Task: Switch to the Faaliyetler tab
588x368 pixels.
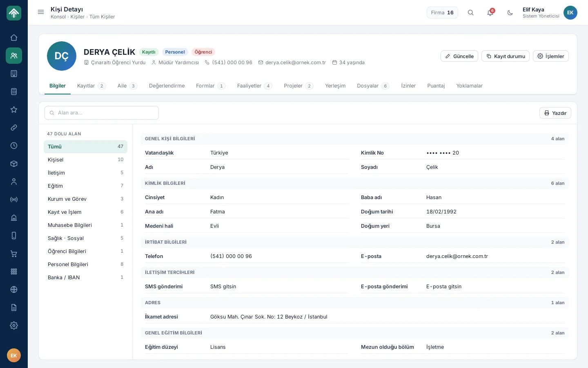Action: pos(255,86)
